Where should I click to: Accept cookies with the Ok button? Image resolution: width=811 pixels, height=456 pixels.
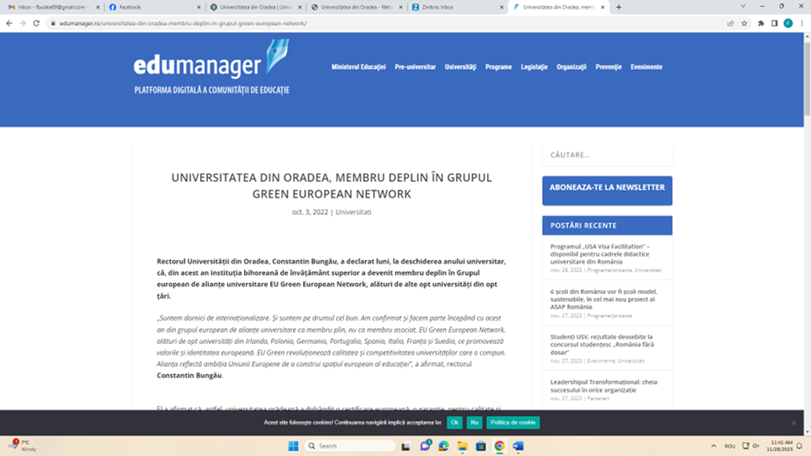coord(454,423)
